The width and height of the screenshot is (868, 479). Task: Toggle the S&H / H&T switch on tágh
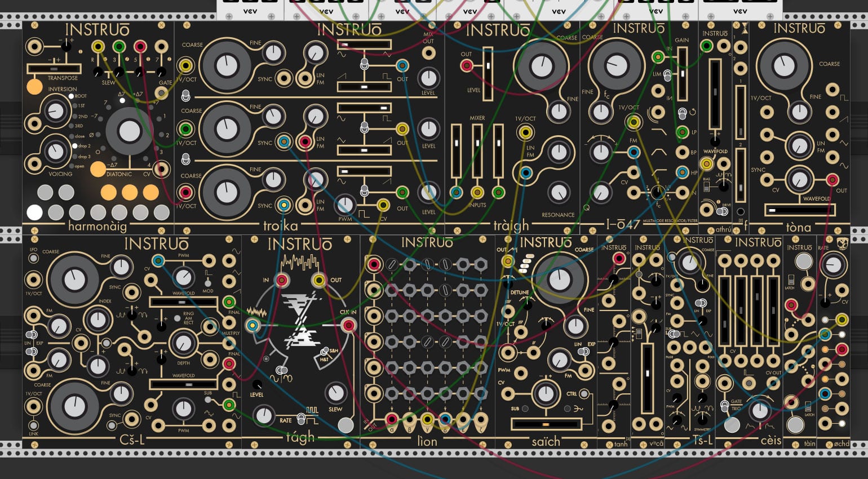324,352
